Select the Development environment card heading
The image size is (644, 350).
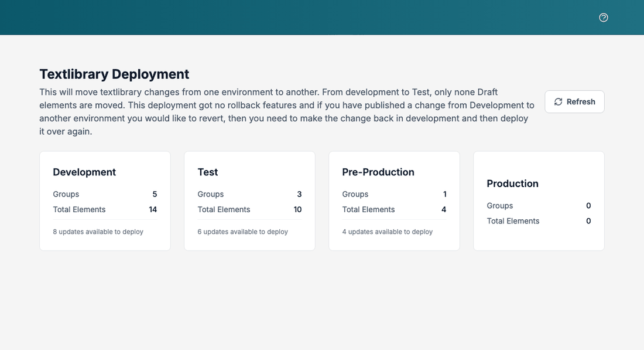pos(84,172)
